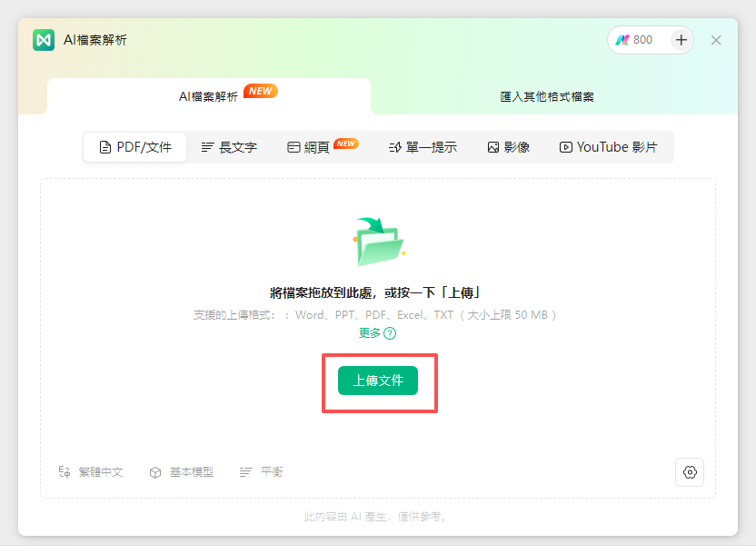Click the 更多 supported formats link

click(370, 333)
